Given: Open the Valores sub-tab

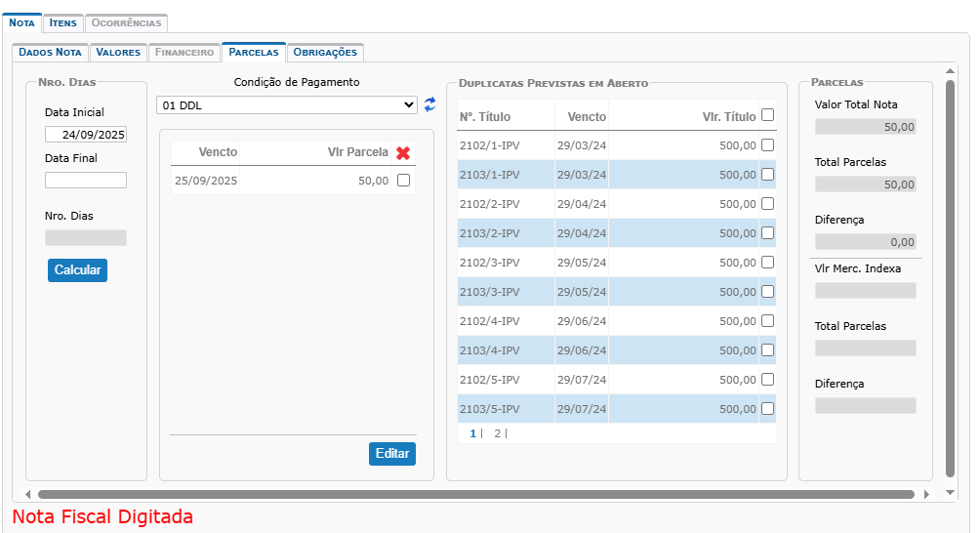Looking at the screenshot, I should click(x=118, y=52).
